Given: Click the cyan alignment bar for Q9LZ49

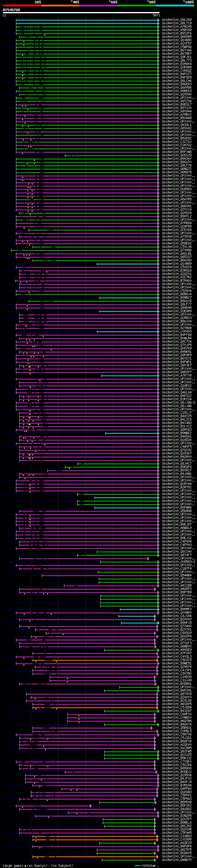Looking at the screenshot, I should tap(87, 20).
